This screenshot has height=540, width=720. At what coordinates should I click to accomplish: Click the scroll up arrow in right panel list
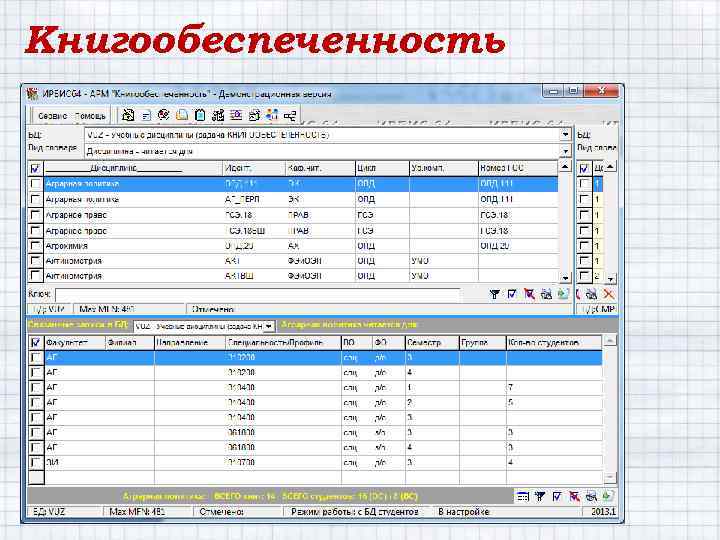pyautogui.click(x=610, y=166)
